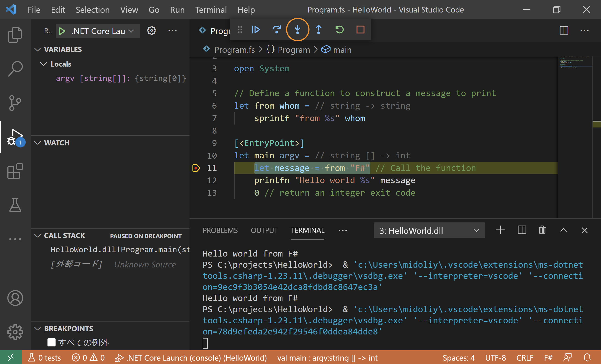601x364 pixels.
Task: Click the Step Over debug button
Action: (x=277, y=30)
